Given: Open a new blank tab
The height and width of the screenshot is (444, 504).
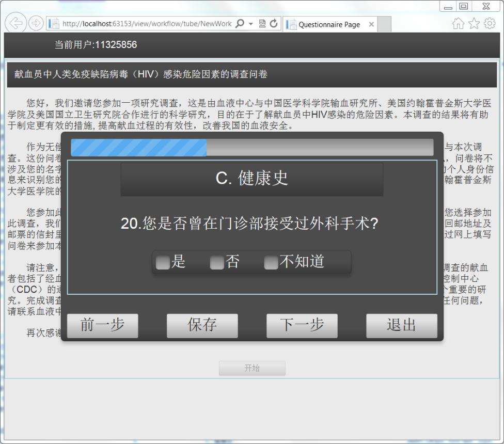Looking at the screenshot, I should click(x=384, y=24).
